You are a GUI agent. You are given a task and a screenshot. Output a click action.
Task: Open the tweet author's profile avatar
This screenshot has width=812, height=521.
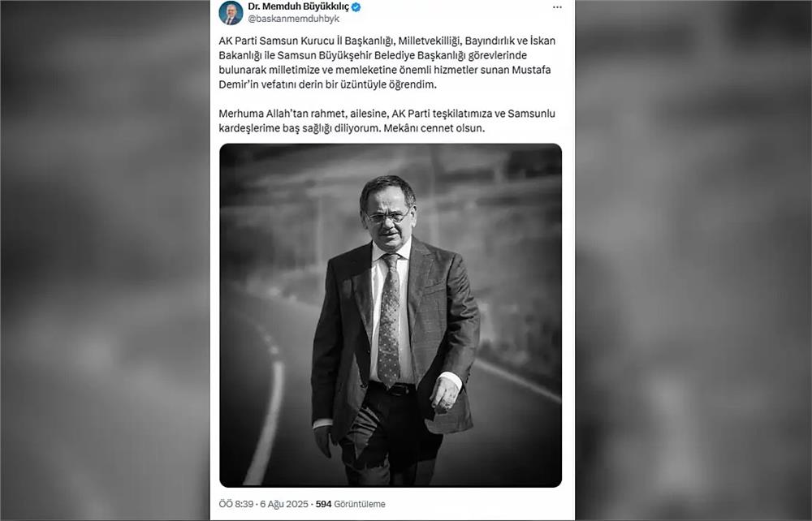(231, 13)
